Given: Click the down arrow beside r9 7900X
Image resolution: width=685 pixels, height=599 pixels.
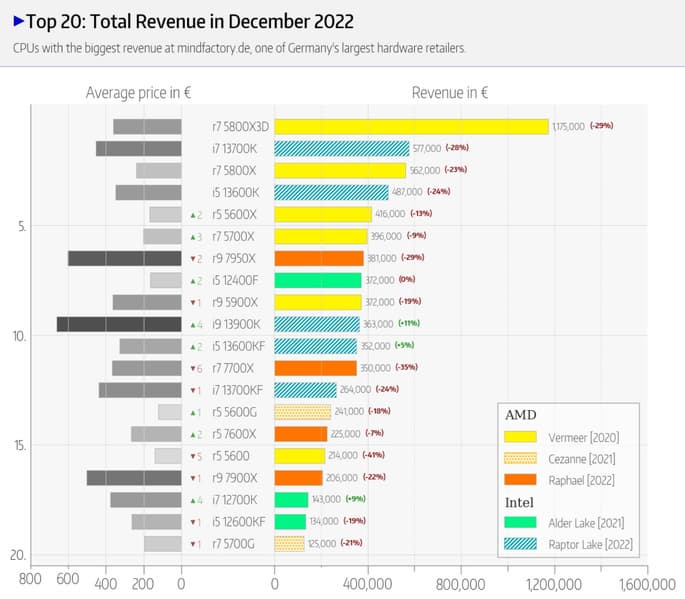Looking at the screenshot, I should click(x=193, y=478).
